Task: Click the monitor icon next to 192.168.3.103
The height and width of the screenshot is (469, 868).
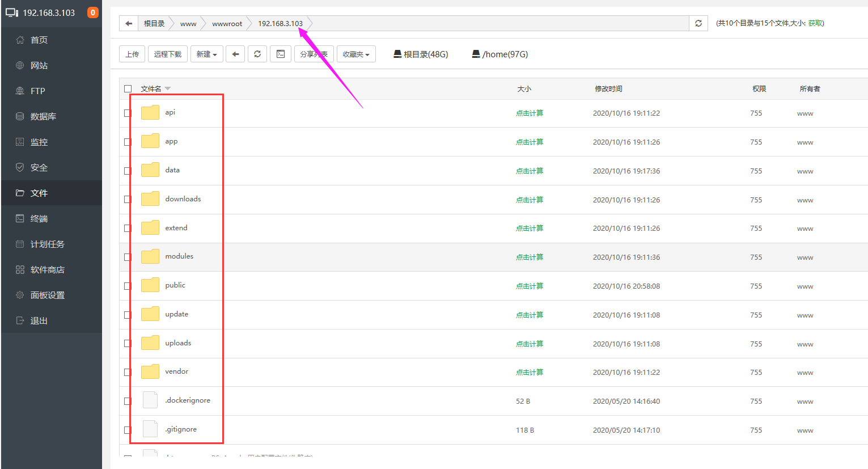Action: (x=12, y=12)
